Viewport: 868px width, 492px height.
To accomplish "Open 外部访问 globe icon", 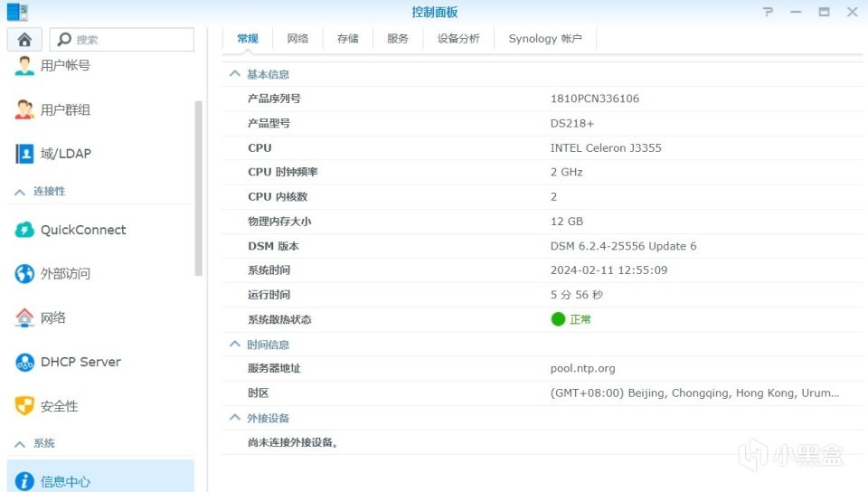I will click(x=24, y=273).
